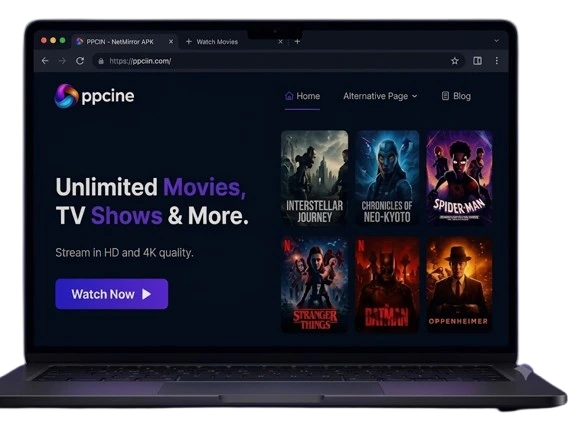The height and width of the screenshot is (427, 584).
Task: Open the Oppenheimer poster
Action: [459, 285]
